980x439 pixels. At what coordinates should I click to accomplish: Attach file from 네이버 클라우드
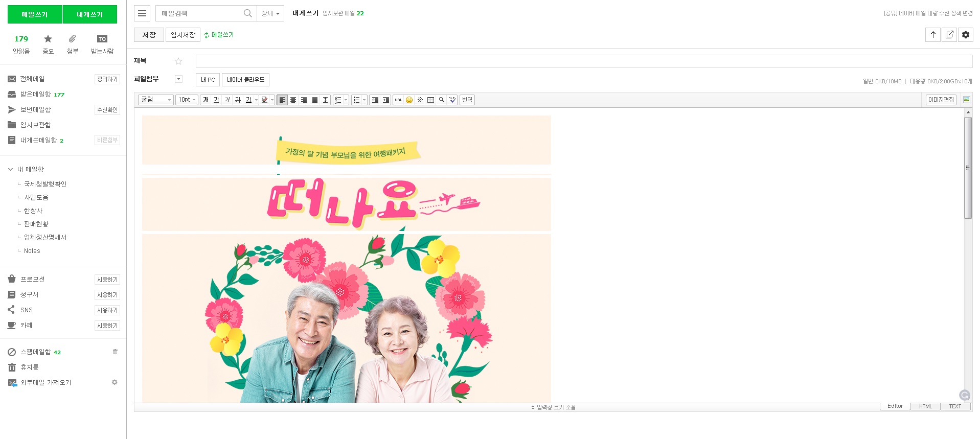[x=245, y=80]
